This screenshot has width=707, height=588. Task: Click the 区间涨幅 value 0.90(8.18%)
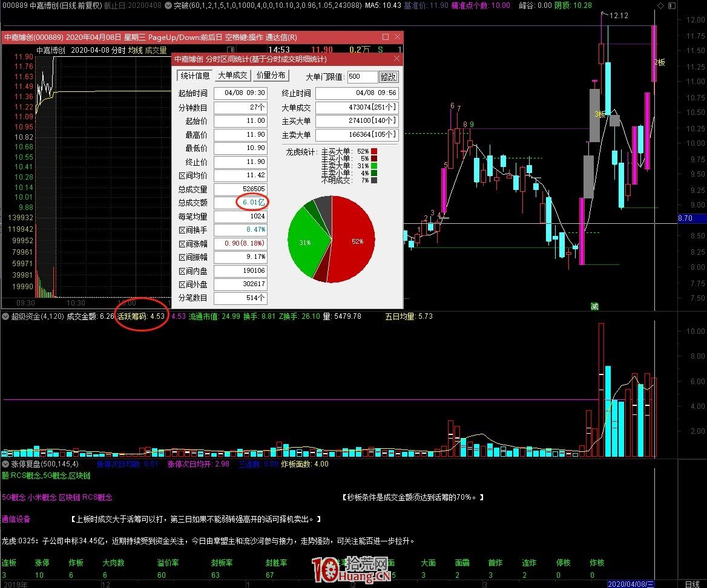pyautogui.click(x=240, y=243)
